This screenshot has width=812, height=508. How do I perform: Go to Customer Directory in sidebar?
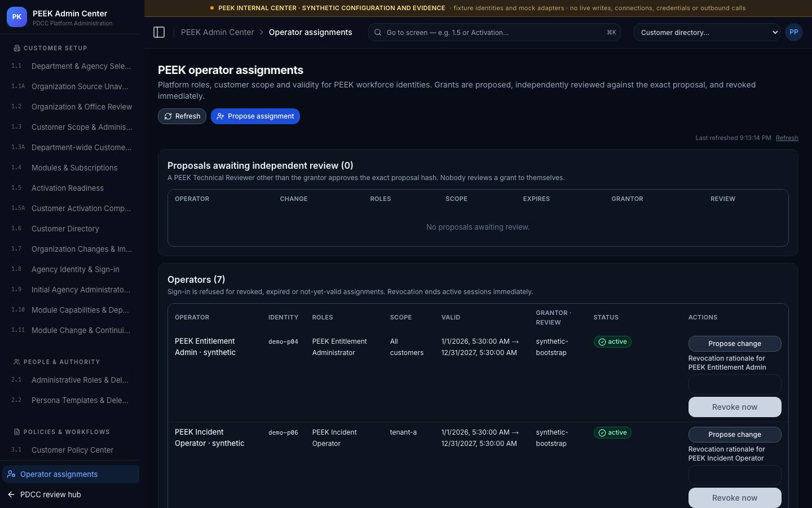pos(71,229)
